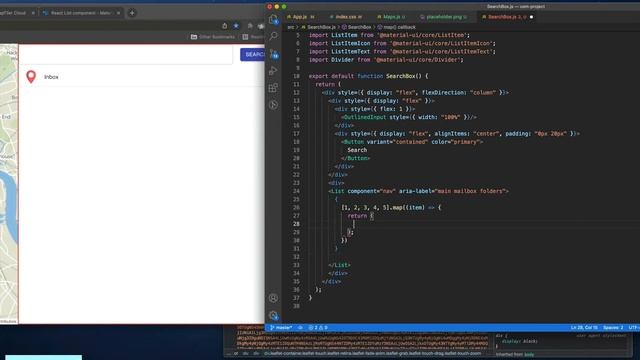Click the share icon in the browser toolbar
This screenshot has width=640, height=360.
[224, 26]
